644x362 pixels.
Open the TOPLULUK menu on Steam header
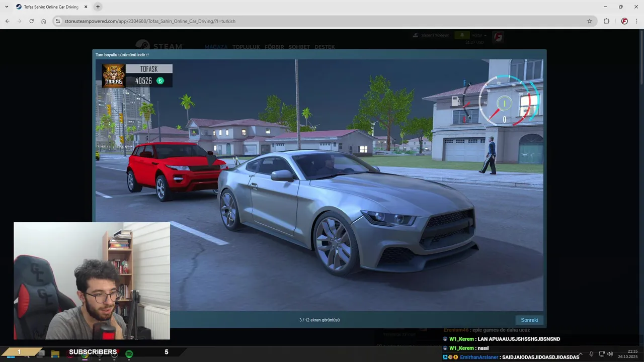tap(246, 47)
